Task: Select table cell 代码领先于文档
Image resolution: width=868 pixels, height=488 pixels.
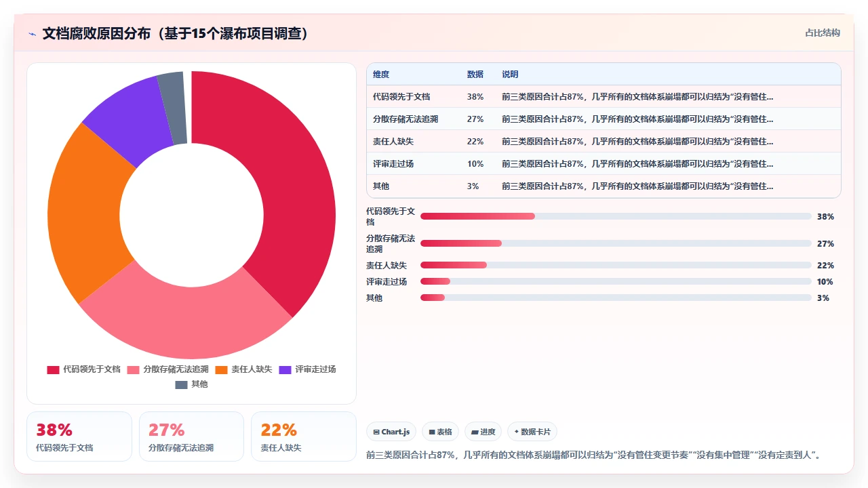Action: (401, 97)
